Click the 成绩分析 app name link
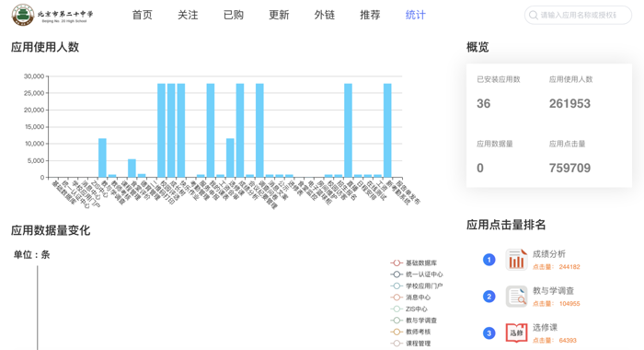The height and width of the screenshot is (350, 644). coord(549,254)
